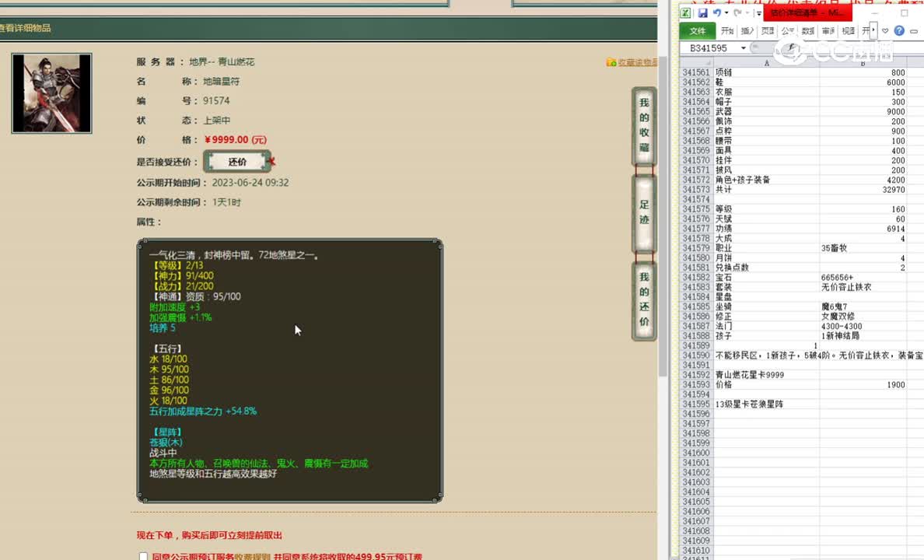
Task: Click the character portrait thumbnail
Action: pos(51,93)
